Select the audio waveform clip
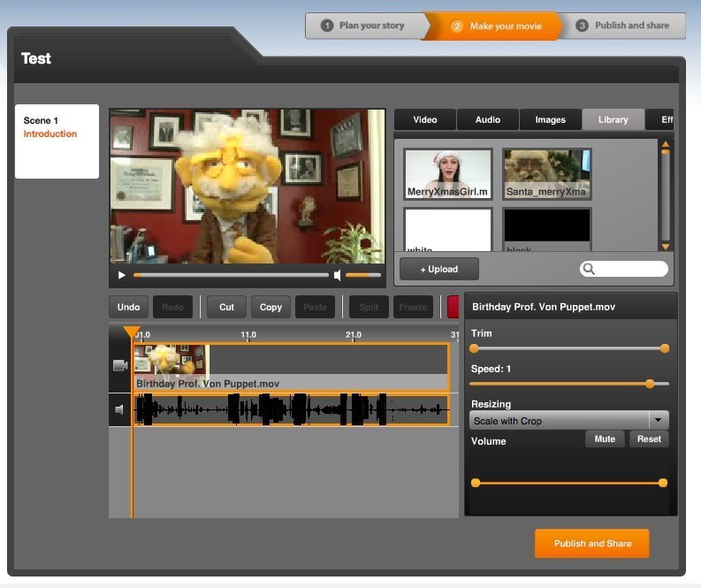The width and height of the screenshot is (701, 588). pos(291,409)
